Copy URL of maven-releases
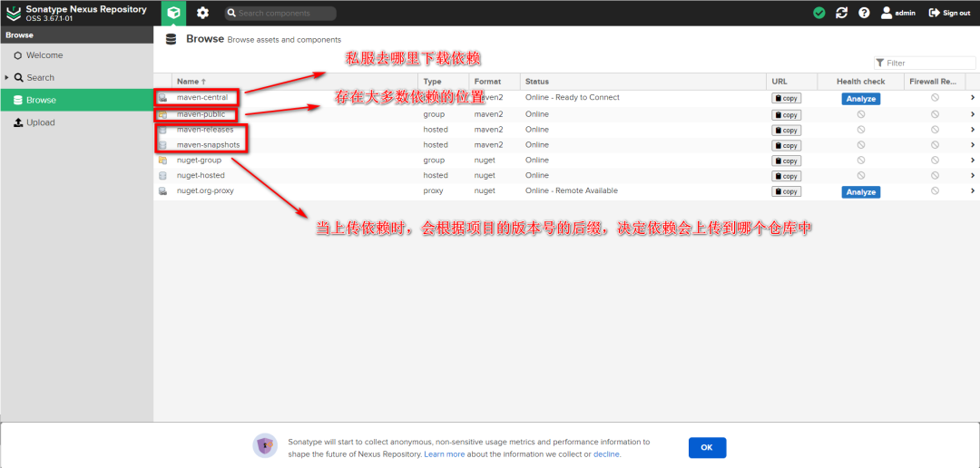This screenshot has height=468, width=980. 786,130
